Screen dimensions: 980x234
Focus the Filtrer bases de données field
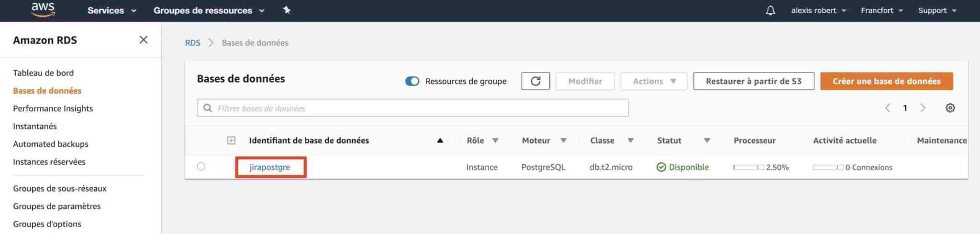coord(412,108)
